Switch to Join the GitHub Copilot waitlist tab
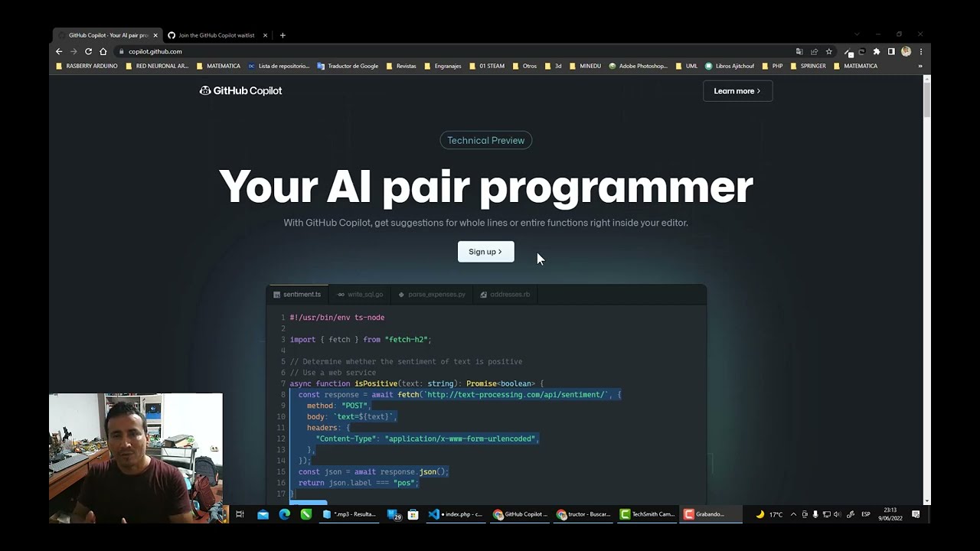The image size is (980, 551). [x=217, y=35]
